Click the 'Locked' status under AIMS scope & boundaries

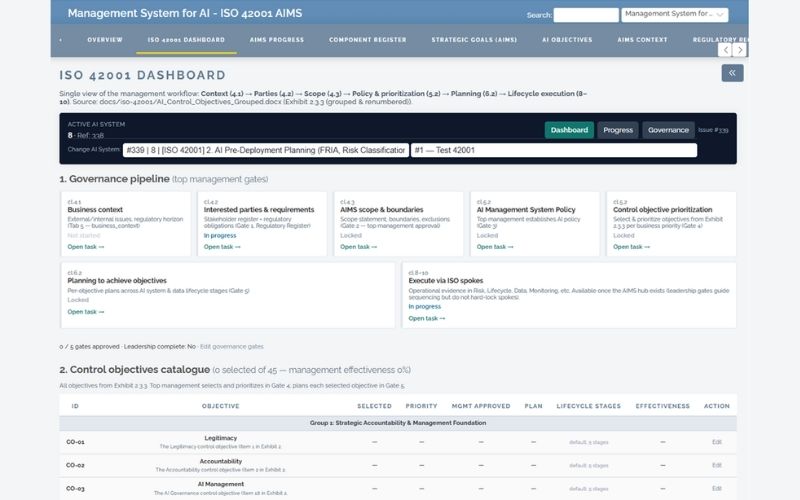tap(351, 236)
